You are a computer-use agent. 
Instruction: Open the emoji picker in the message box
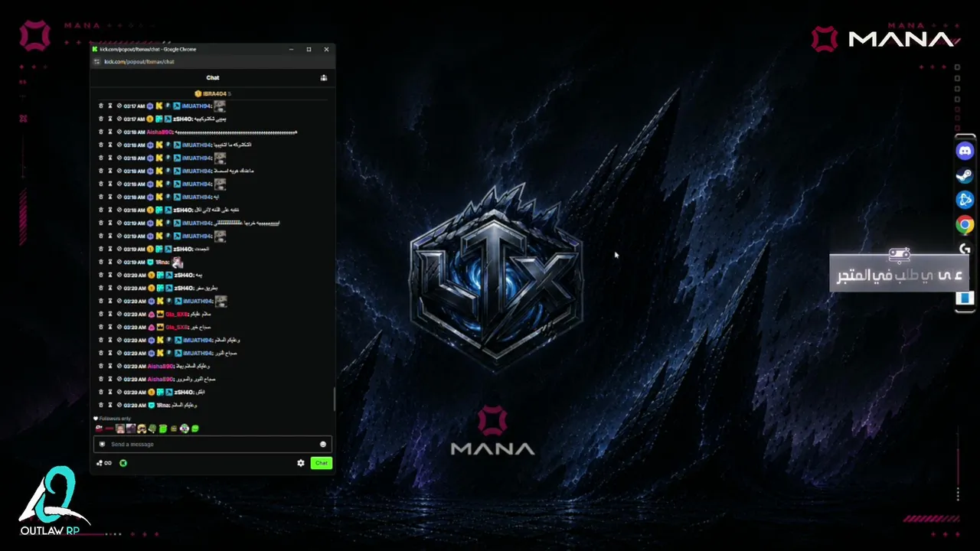pos(323,444)
